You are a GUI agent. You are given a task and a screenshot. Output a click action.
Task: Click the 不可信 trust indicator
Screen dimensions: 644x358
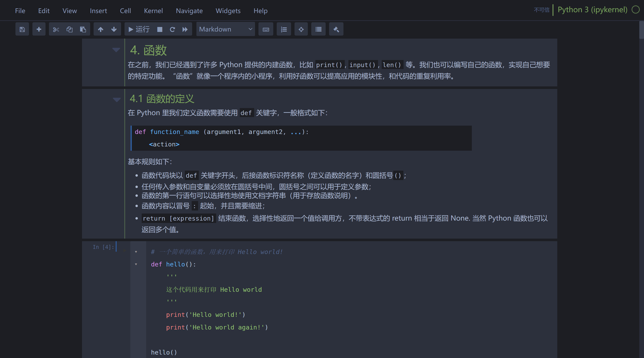[x=542, y=10]
